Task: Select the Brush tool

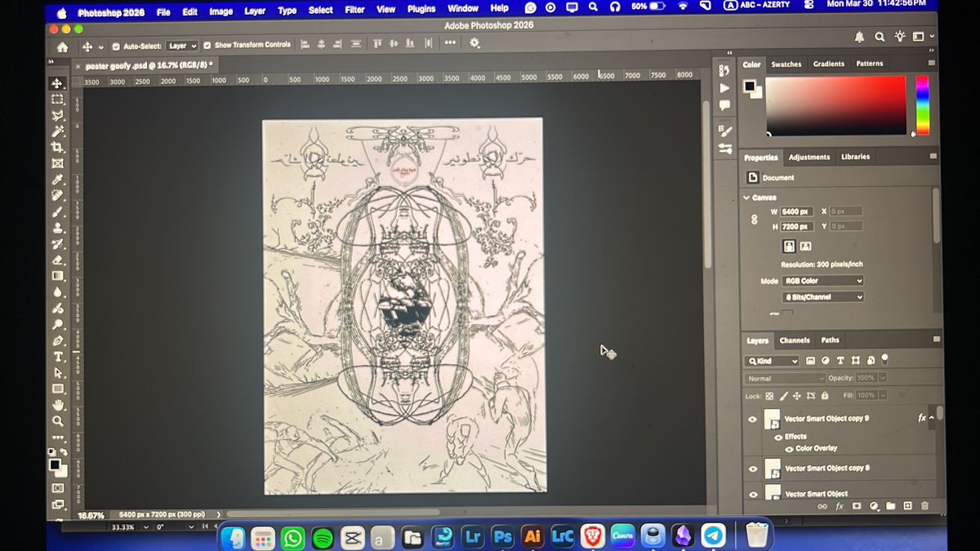Action: click(x=57, y=212)
